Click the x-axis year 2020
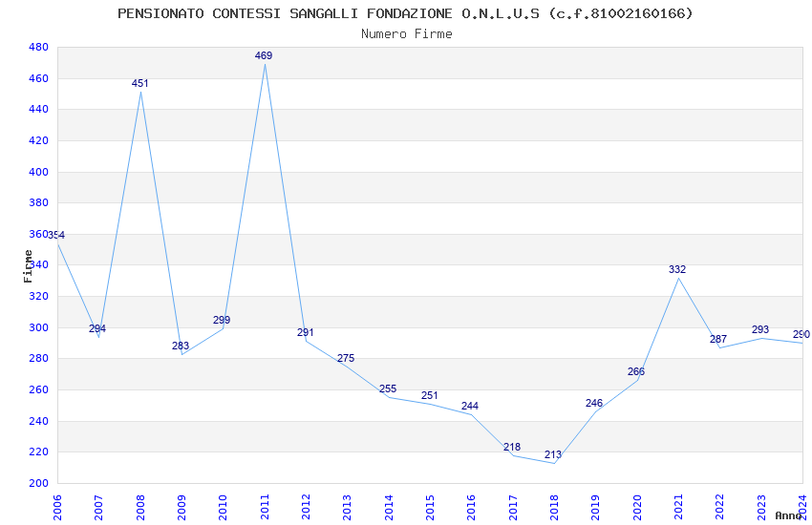 click(x=637, y=507)
